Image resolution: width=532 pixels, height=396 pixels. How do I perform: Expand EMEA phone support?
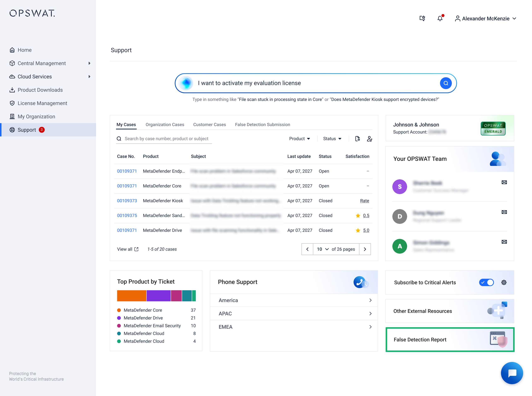[x=294, y=327]
